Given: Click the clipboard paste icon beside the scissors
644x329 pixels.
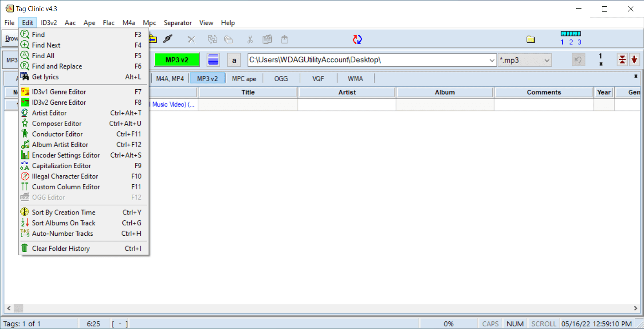Looking at the screenshot, I should pos(267,40).
